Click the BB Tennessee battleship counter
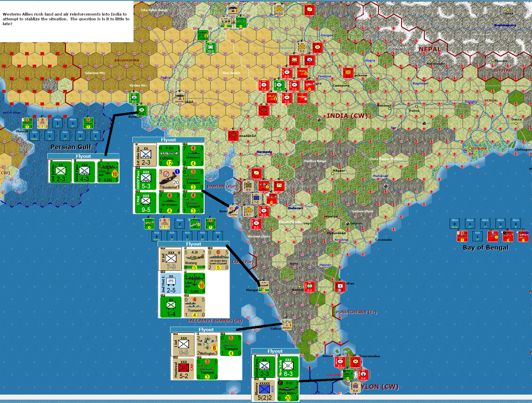 [169, 203]
